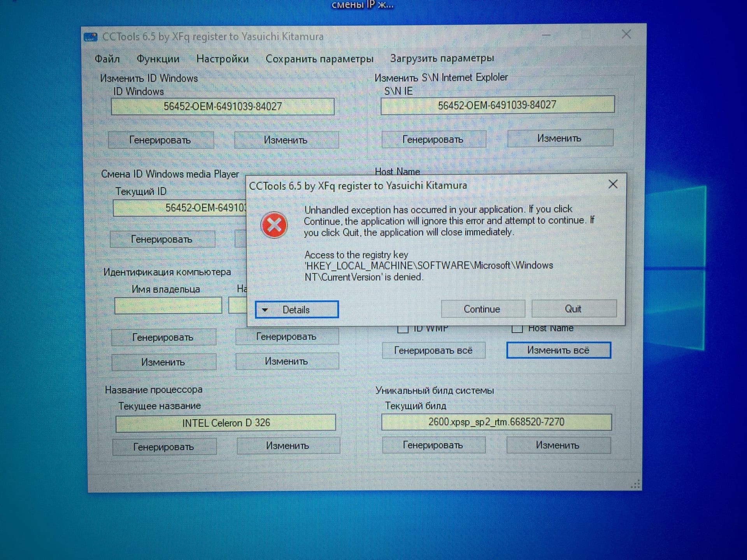Click Генерировать under Текущий билд
Viewport: 747px width, 560px height.
click(433, 445)
